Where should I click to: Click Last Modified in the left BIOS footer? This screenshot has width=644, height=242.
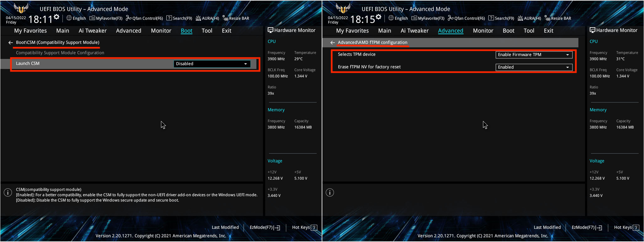[225, 228]
